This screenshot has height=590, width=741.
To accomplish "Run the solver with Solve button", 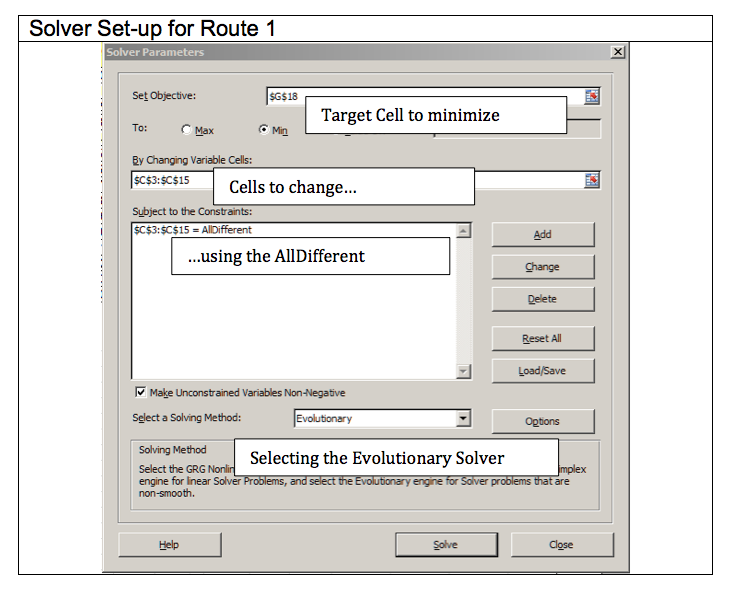I will 445,544.
